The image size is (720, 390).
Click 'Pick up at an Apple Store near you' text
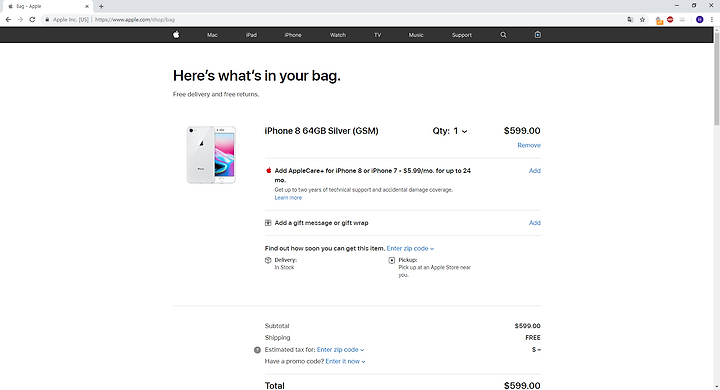[x=434, y=271]
